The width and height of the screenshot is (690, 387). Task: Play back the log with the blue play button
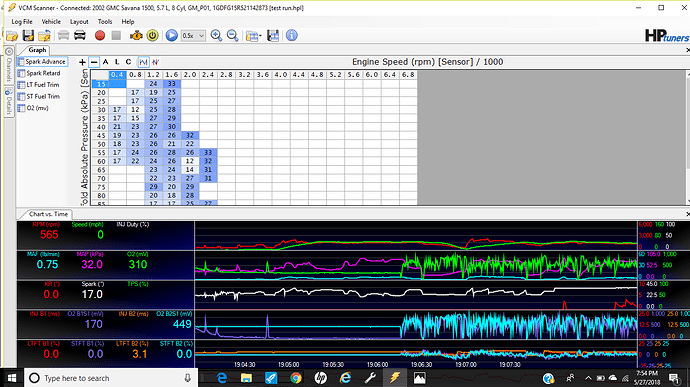click(172, 36)
